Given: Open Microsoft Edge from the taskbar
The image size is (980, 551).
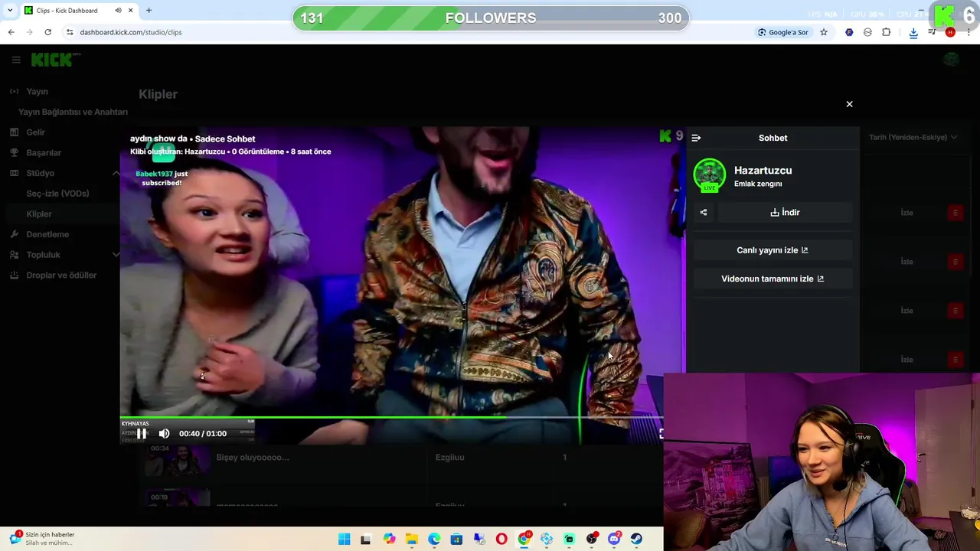Looking at the screenshot, I should 434,540.
